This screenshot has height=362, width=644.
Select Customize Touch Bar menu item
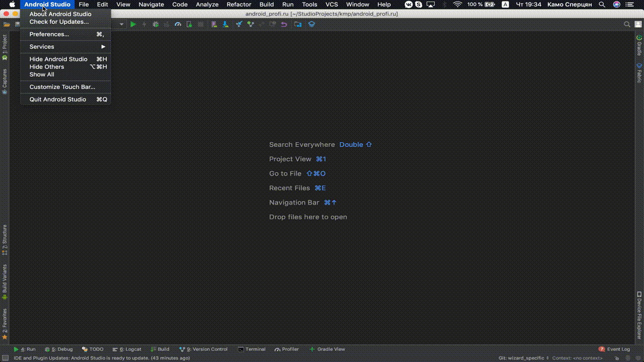(x=65, y=87)
